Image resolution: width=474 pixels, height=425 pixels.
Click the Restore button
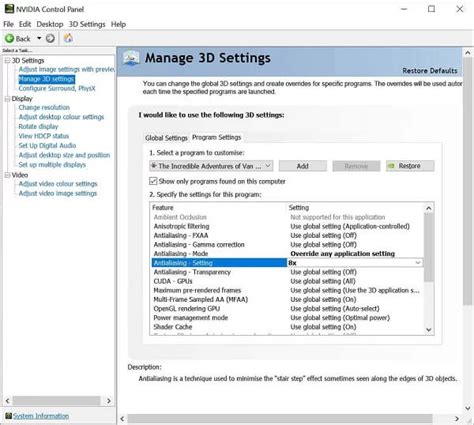pos(410,166)
